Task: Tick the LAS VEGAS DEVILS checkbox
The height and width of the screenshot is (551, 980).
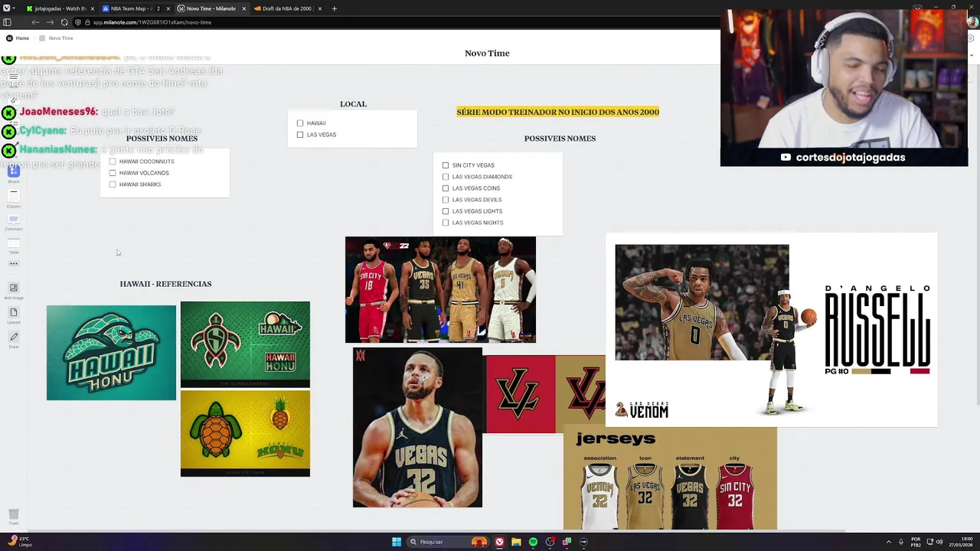Action: click(446, 200)
